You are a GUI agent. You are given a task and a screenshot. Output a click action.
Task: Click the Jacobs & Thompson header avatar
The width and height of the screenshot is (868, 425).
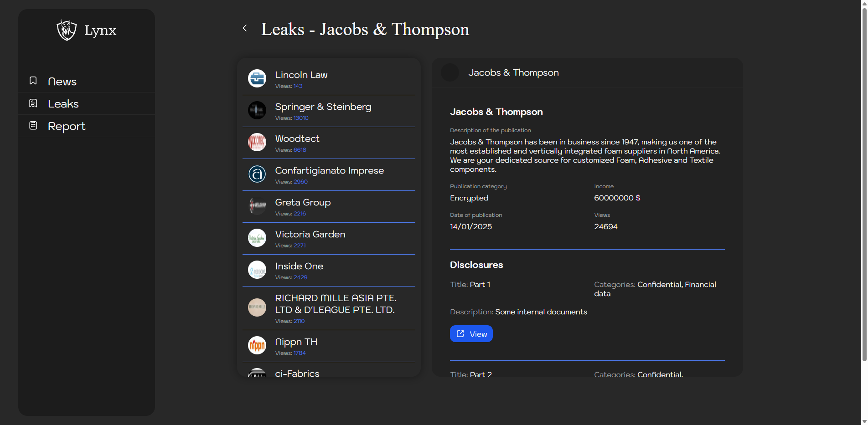click(450, 73)
